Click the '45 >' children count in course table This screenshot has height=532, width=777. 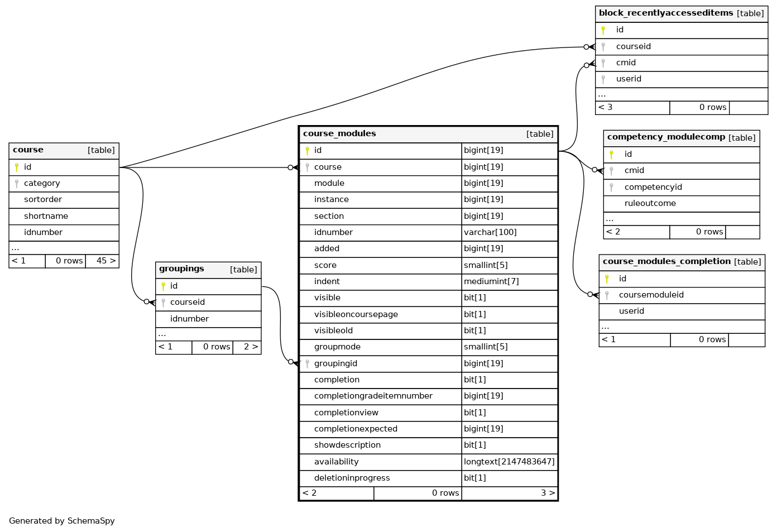coord(105,261)
